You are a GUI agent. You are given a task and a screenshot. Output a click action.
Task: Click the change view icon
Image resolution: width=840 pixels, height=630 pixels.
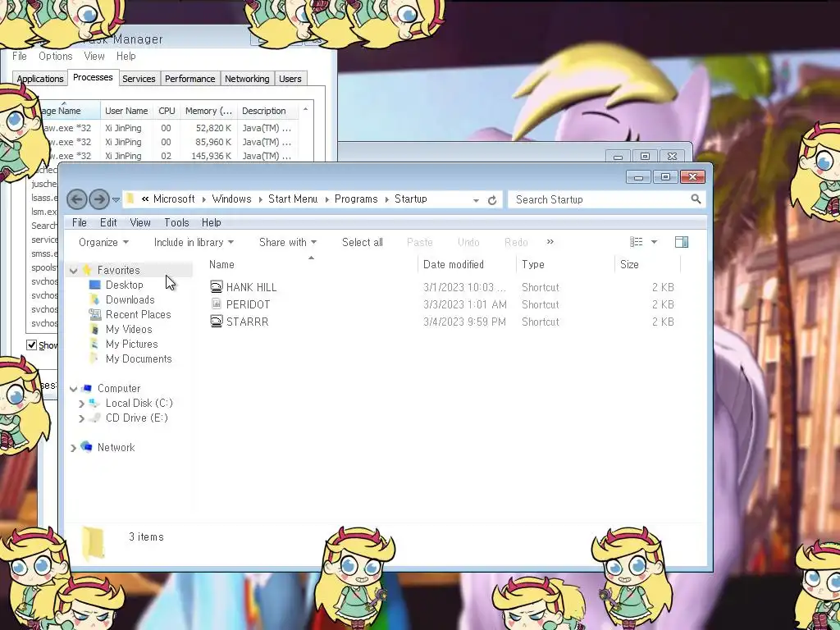coord(636,242)
